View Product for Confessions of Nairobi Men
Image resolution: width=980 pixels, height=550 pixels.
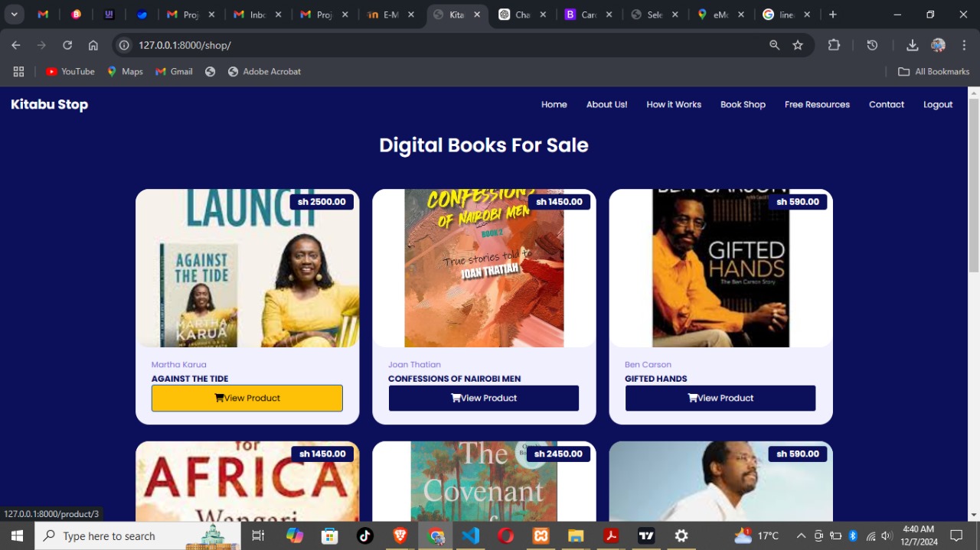pos(484,398)
